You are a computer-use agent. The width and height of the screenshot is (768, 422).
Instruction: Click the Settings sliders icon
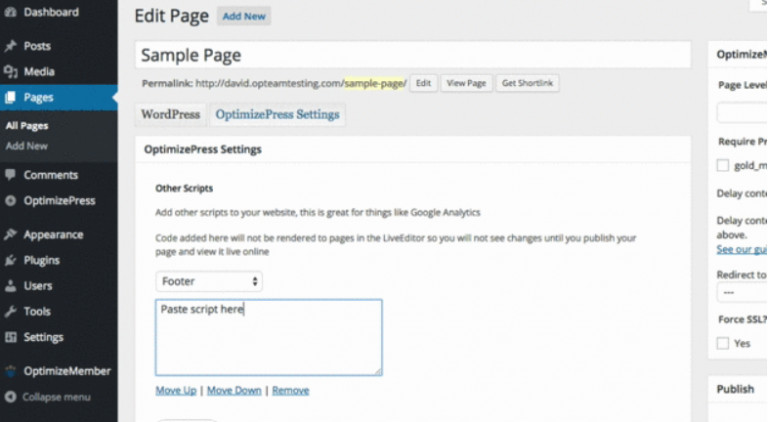click(10, 337)
